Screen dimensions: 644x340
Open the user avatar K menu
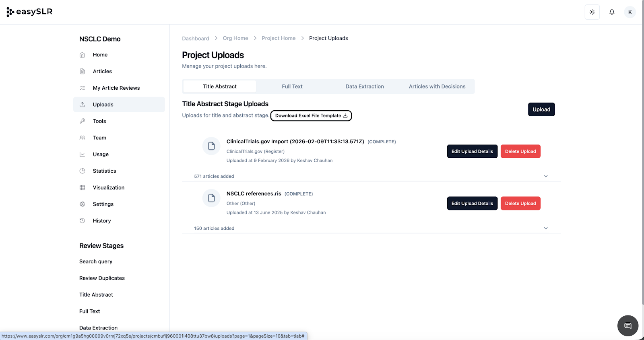630,12
